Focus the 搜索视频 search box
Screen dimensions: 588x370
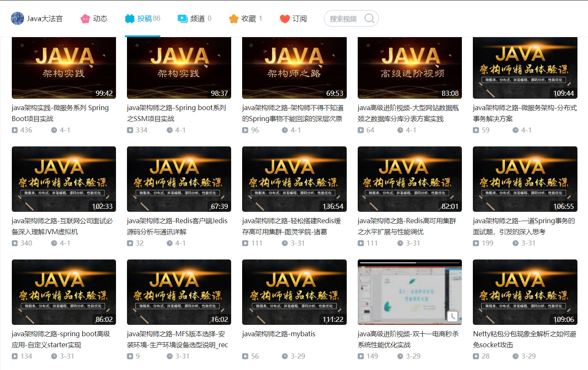pyautogui.click(x=351, y=19)
